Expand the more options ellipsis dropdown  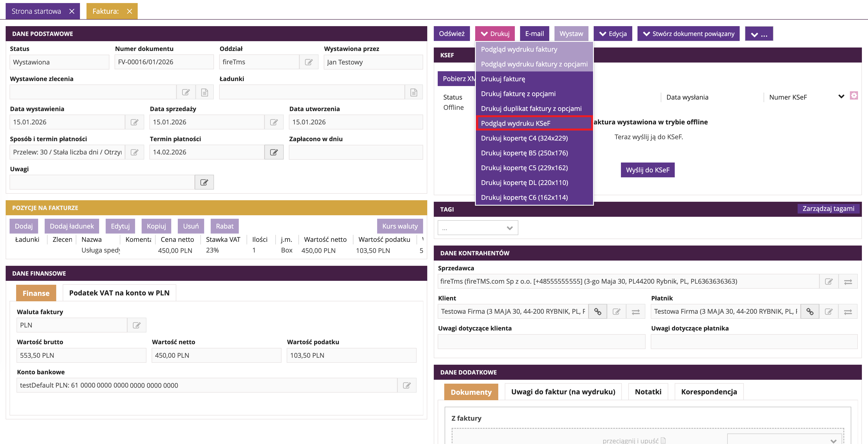759,34
